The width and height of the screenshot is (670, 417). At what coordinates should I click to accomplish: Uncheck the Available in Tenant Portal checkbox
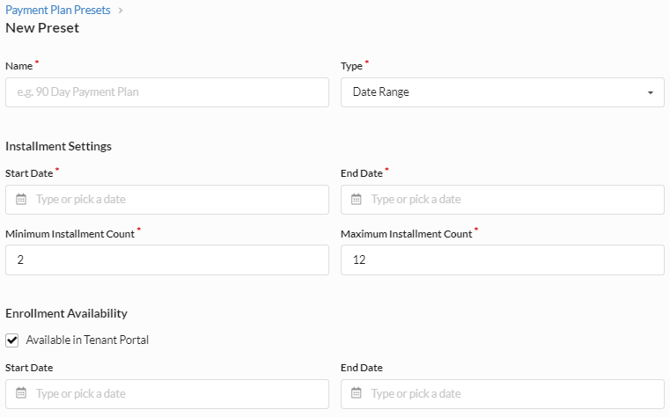[x=12, y=340]
